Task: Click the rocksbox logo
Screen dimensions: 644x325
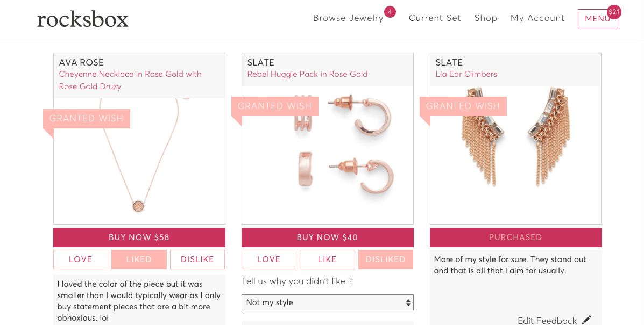Action: 82,19
